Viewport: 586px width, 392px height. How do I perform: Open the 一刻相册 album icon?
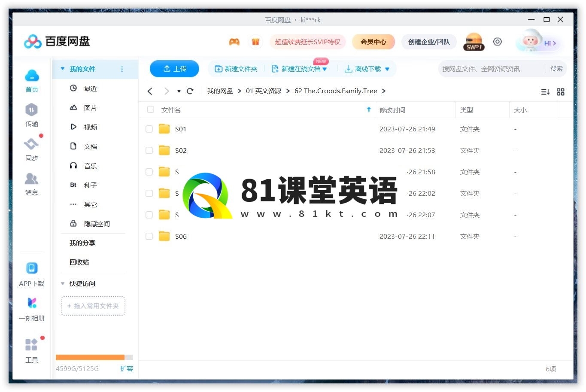coord(32,303)
